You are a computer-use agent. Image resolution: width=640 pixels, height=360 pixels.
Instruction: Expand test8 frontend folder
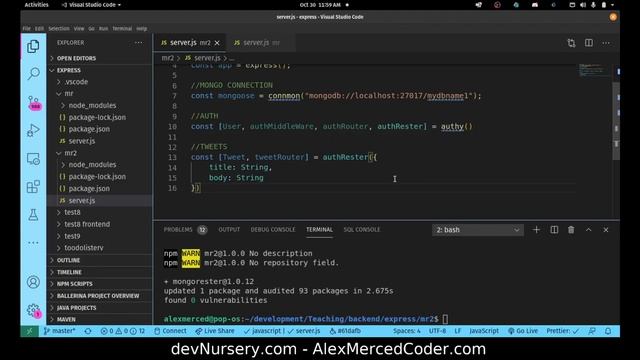100,224
